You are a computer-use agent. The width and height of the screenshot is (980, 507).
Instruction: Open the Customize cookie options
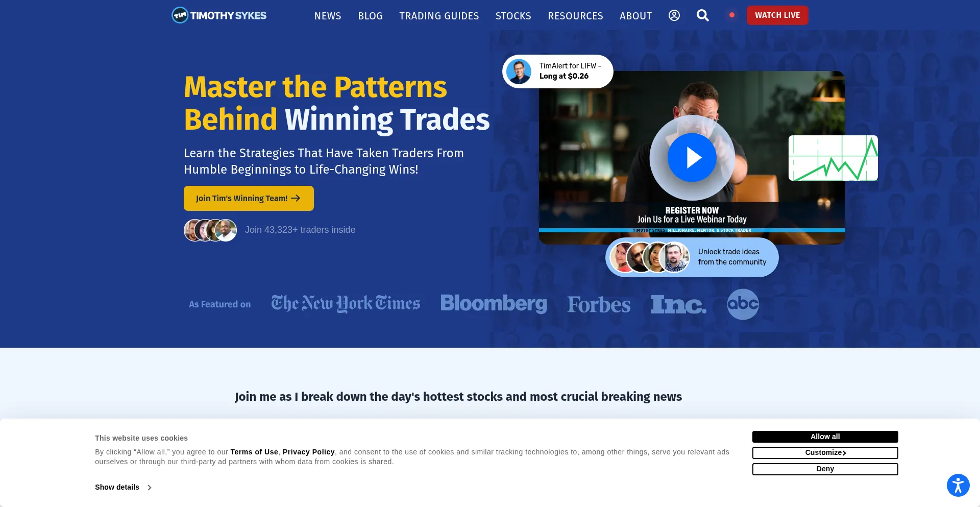coord(825,453)
